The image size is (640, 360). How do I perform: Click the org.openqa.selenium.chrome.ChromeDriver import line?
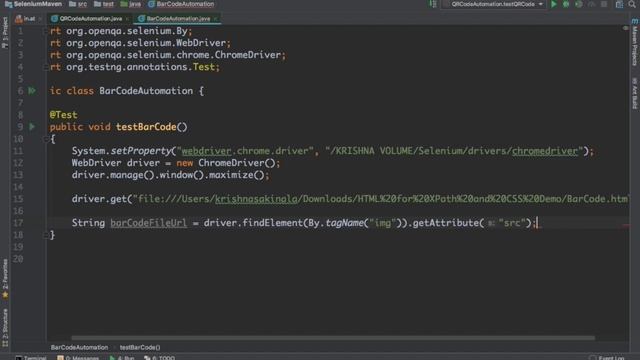point(168,55)
